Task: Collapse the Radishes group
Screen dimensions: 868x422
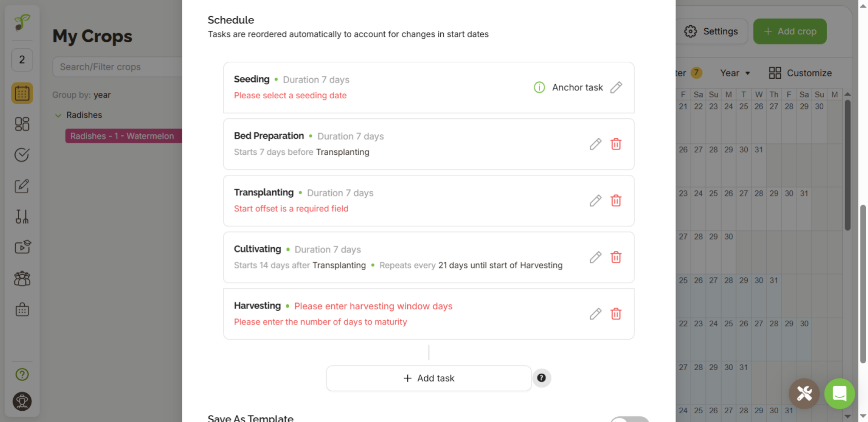Action: pos(58,115)
